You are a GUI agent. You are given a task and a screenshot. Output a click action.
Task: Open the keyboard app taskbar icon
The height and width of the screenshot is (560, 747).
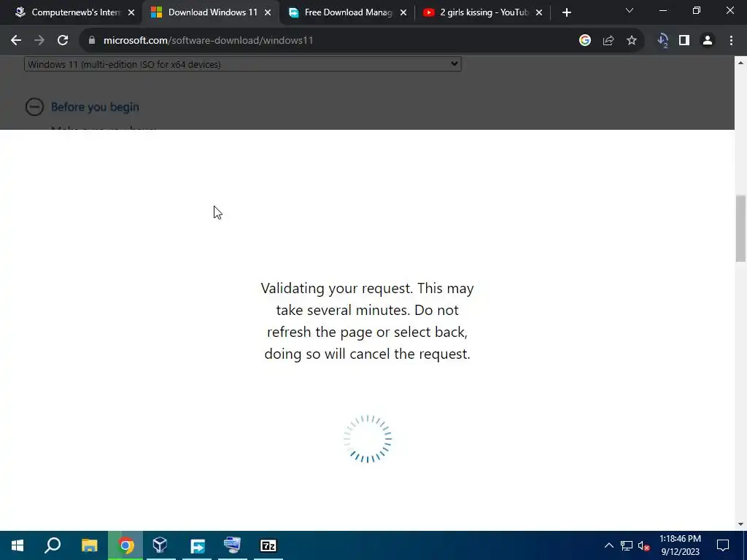click(x=233, y=545)
